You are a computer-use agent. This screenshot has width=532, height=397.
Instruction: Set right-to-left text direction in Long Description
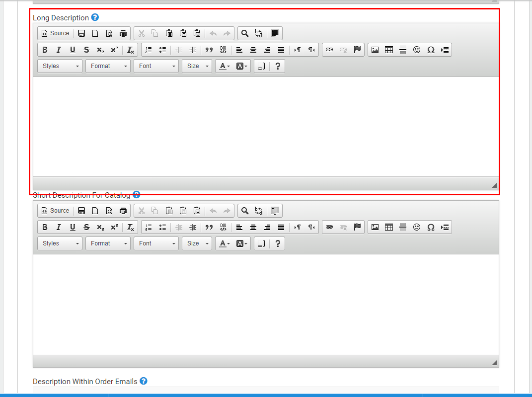311,50
